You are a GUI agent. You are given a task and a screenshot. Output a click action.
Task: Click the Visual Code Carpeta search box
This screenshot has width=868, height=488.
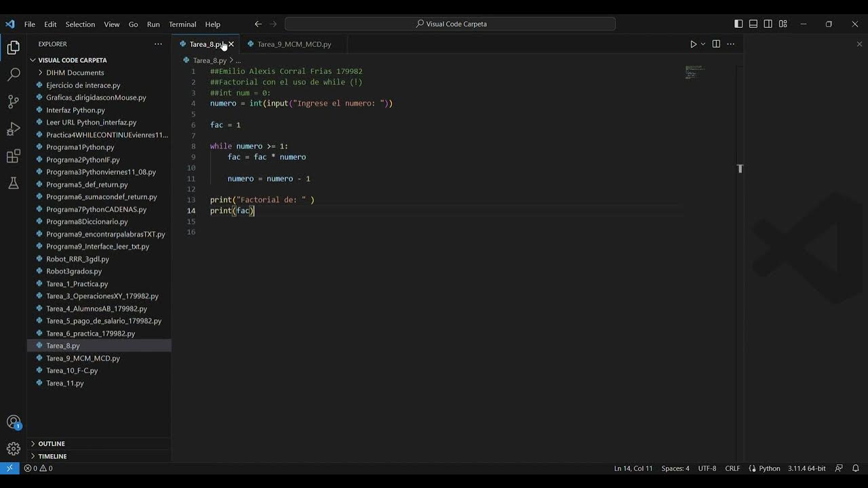pos(450,24)
